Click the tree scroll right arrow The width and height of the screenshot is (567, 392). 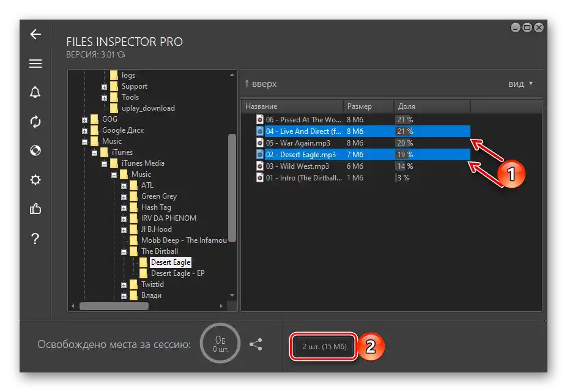pyautogui.click(x=221, y=306)
